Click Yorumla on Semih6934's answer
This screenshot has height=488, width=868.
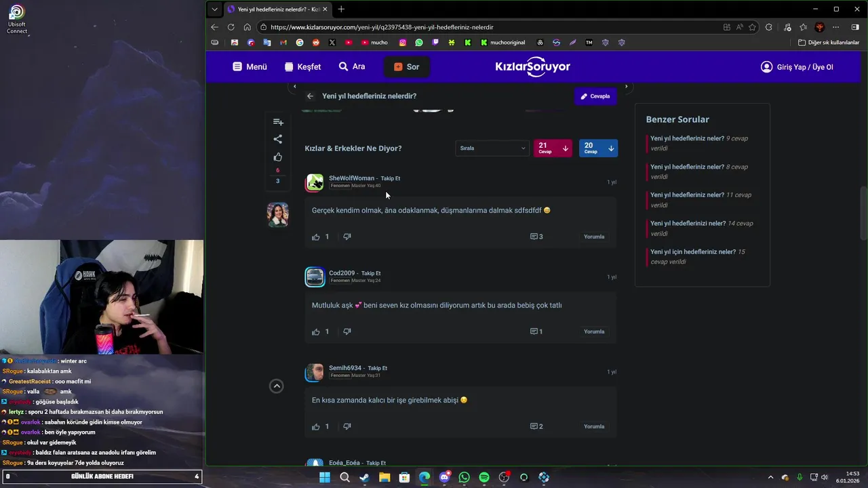[594, 426]
